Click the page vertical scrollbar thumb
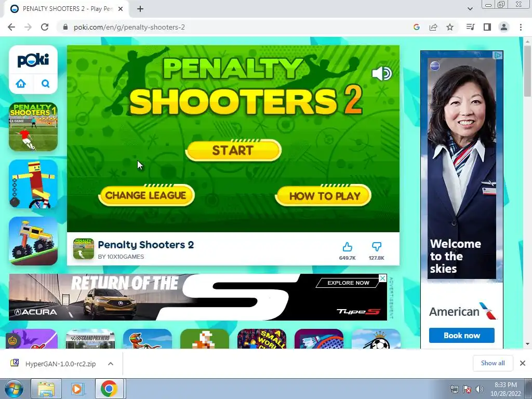Viewport: 532px width, 399px height. 528,71
